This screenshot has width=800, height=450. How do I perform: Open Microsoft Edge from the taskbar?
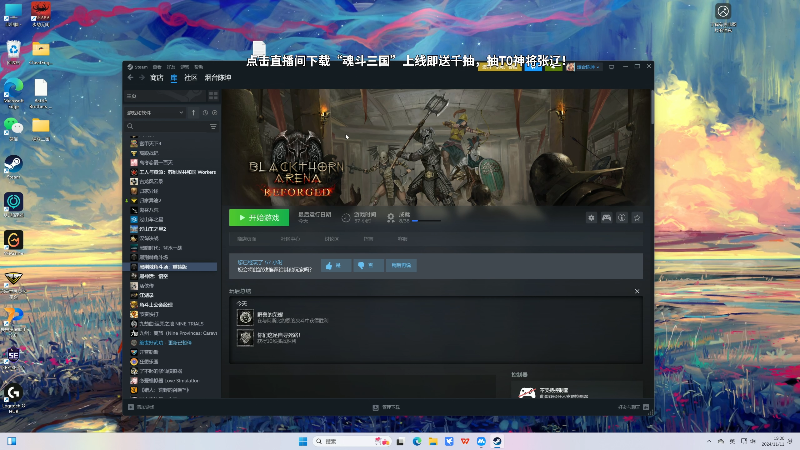tap(417, 441)
